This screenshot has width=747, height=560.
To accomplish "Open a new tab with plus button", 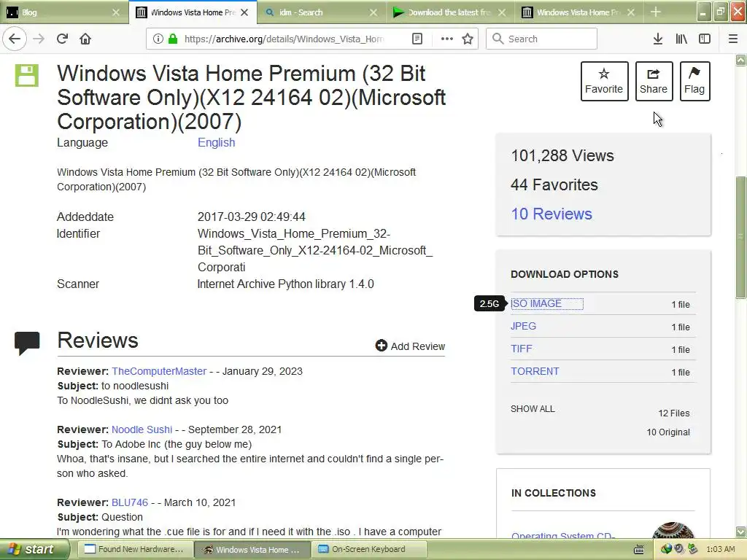I will pyautogui.click(x=656, y=12).
